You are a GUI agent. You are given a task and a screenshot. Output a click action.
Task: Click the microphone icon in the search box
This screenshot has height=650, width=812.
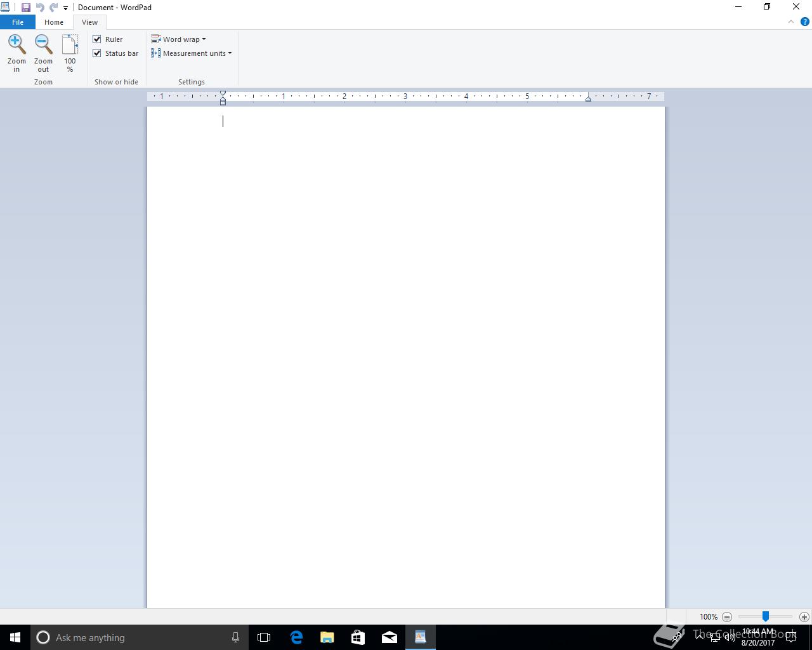[235, 637]
